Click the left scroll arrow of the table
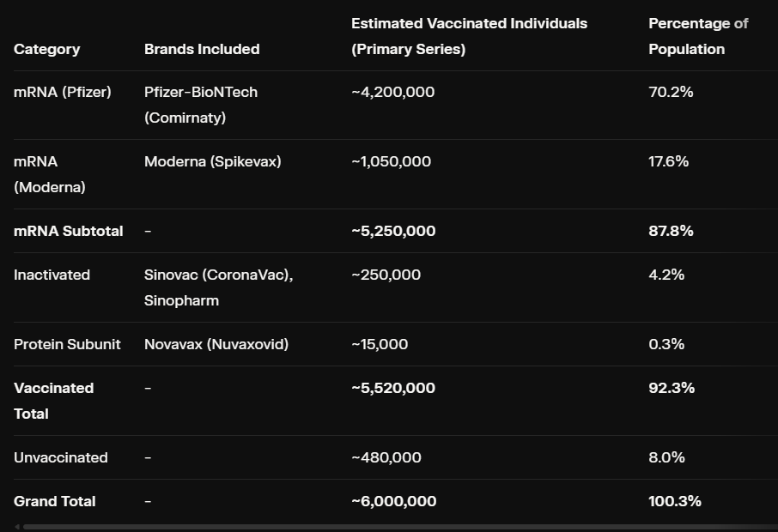This screenshot has height=532, width=778. click(x=17, y=527)
